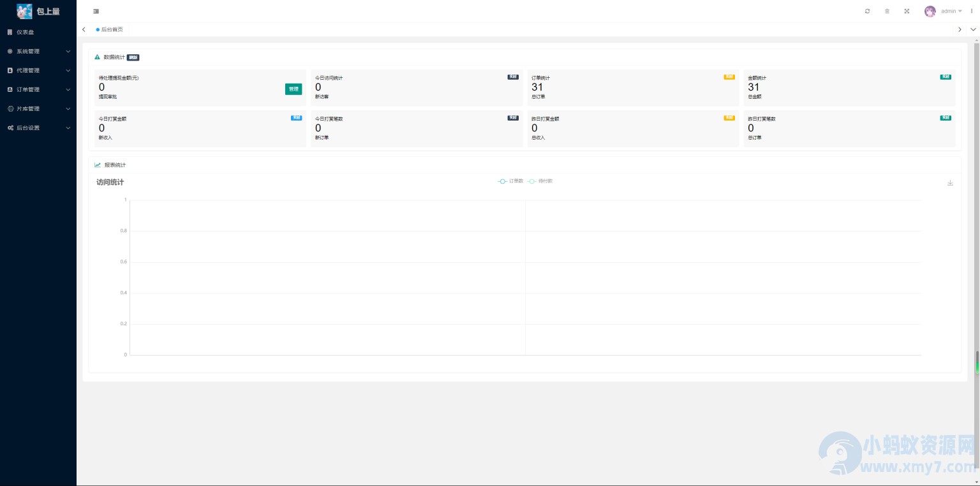This screenshot has height=486, width=980.
Task: Expand the 代理管理 menu chevron
Action: tap(68, 70)
